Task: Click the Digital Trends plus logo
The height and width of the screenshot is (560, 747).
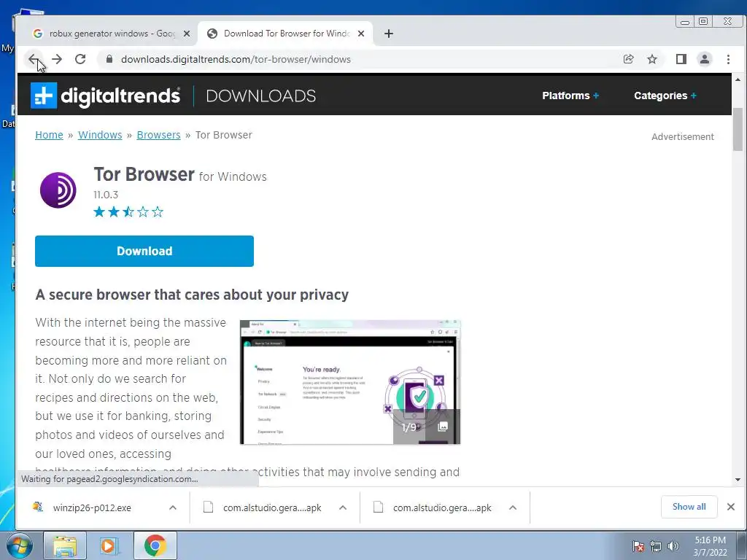Action: click(x=44, y=96)
